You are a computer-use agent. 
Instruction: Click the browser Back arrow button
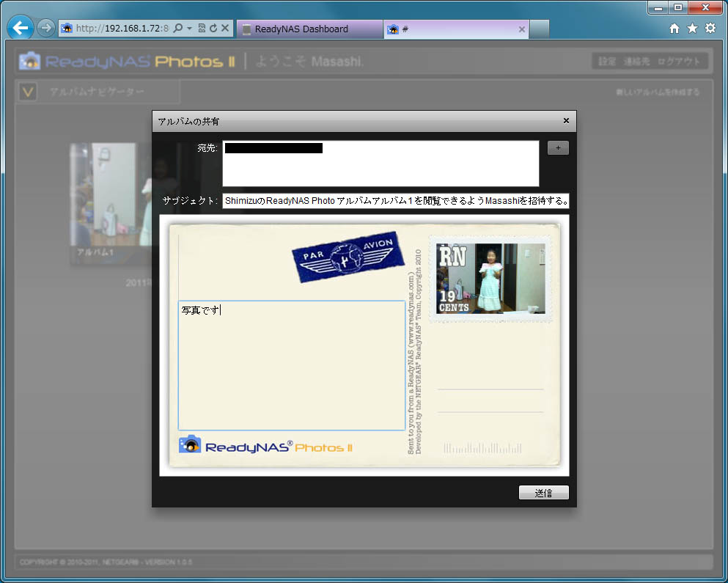[x=21, y=29]
